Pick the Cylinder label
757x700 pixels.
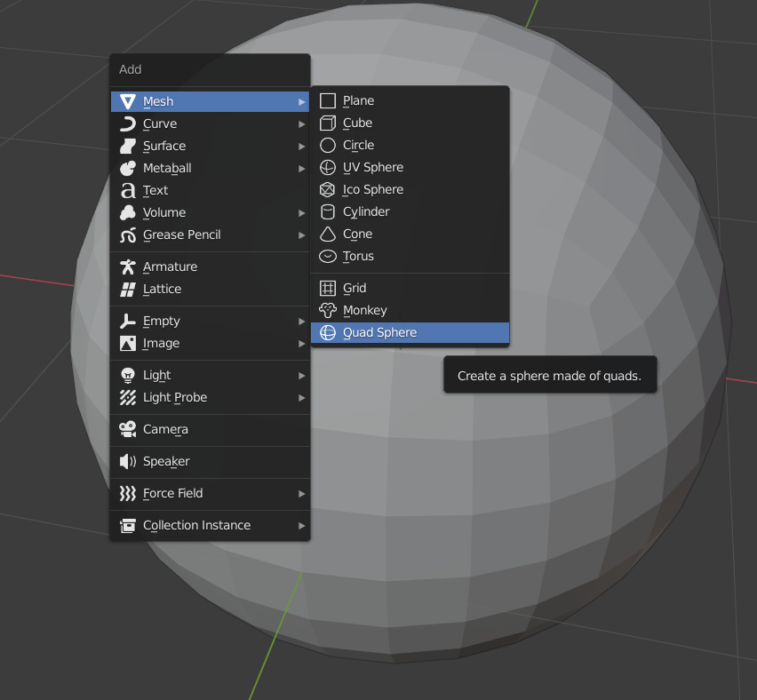click(366, 212)
